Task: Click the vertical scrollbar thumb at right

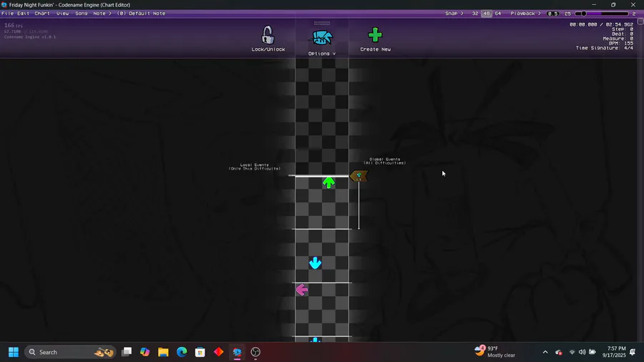Action: [640, 21]
